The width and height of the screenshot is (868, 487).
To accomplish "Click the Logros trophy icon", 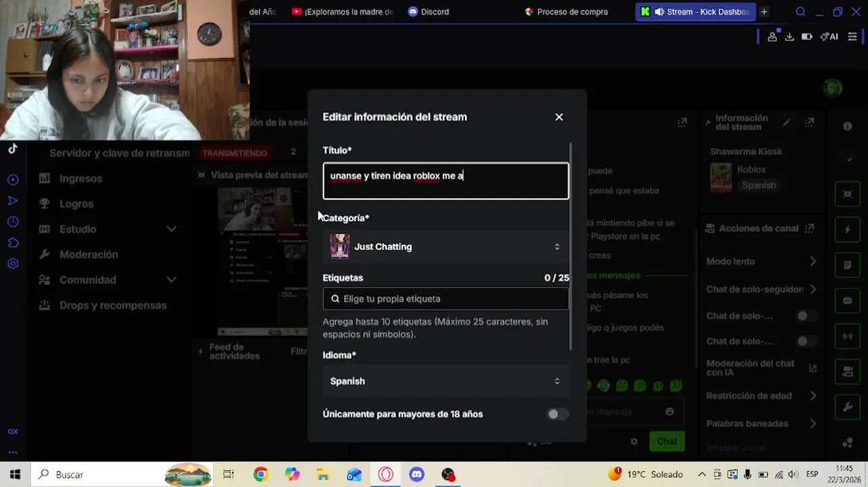I will (x=45, y=204).
